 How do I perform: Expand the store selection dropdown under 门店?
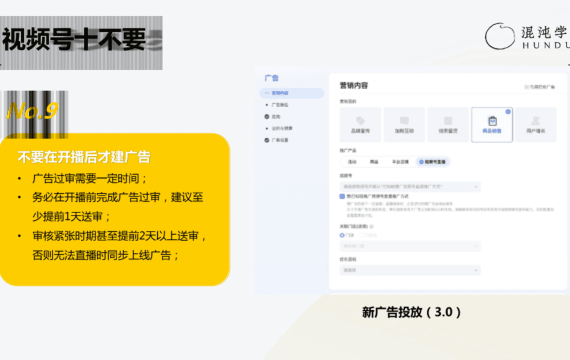pyautogui.click(x=410, y=246)
